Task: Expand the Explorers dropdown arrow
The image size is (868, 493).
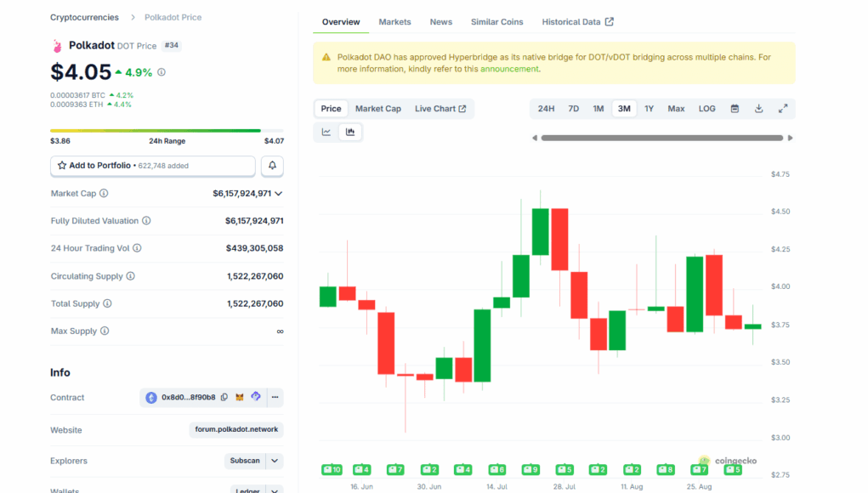Action: tap(275, 461)
